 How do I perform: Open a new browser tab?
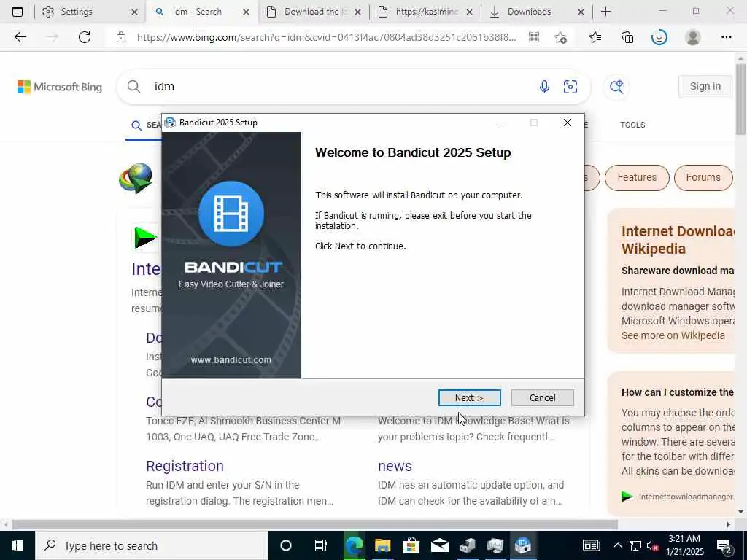606,12
